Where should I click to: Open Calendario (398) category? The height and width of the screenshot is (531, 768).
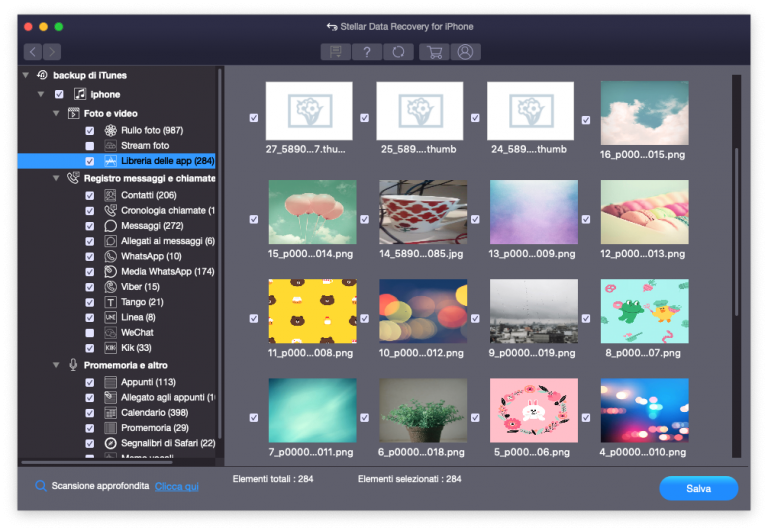[157, 413]
